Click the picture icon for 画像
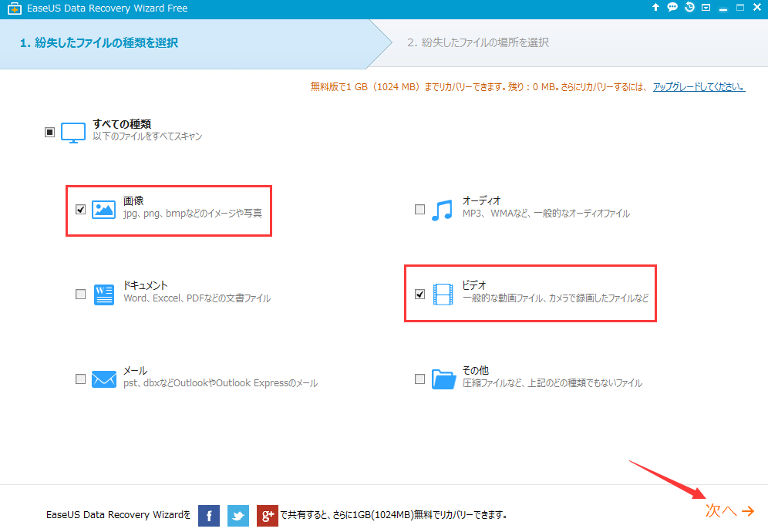Image resolution: width=768 pixels, height=532 pixels. (x=104, y=209)
